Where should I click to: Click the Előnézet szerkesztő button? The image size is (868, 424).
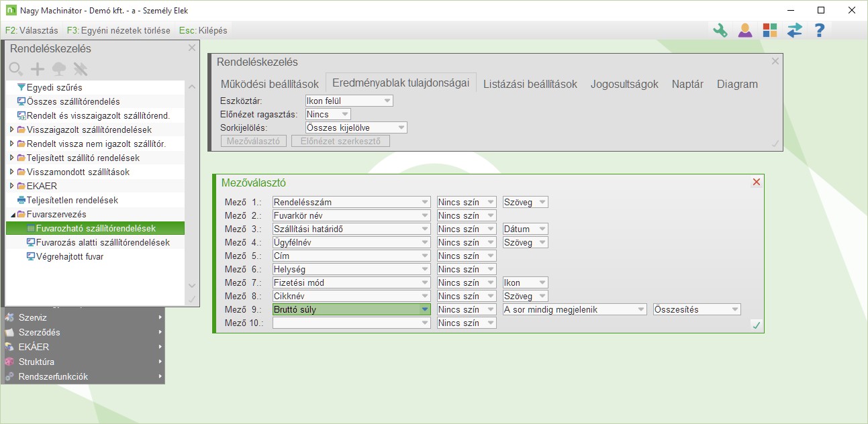[340, 141]
